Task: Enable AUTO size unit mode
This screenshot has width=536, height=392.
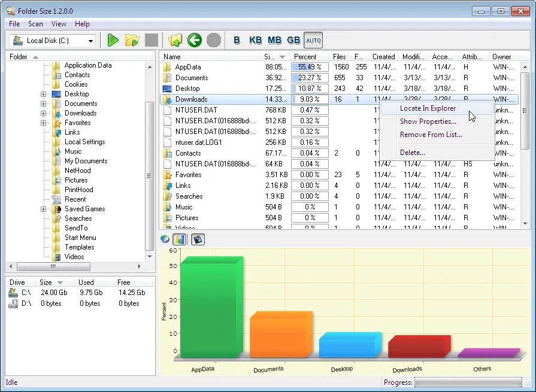Action: click(x=313, y=40)
